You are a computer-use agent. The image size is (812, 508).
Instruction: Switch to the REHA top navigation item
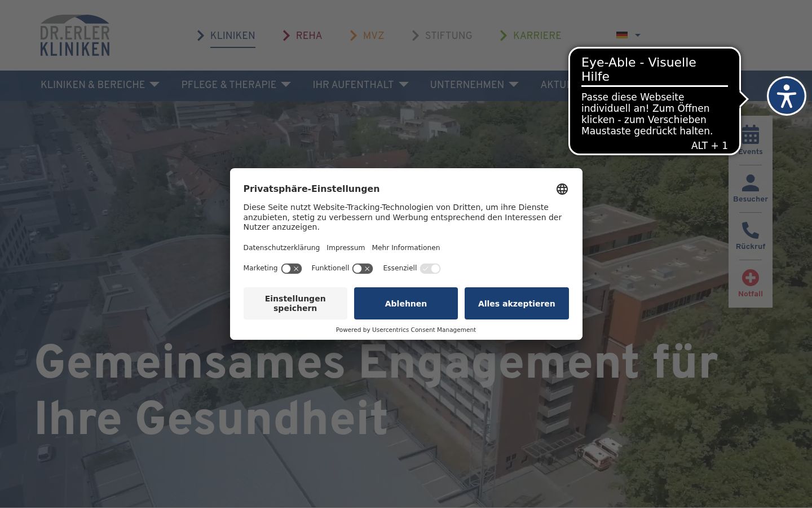302,36
